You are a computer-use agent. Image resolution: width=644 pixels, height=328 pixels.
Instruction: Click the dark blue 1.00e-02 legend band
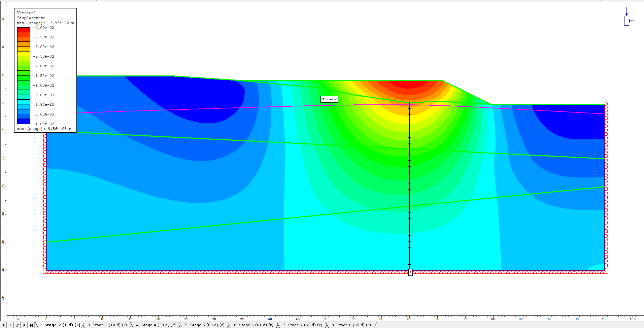click(24, 121)
